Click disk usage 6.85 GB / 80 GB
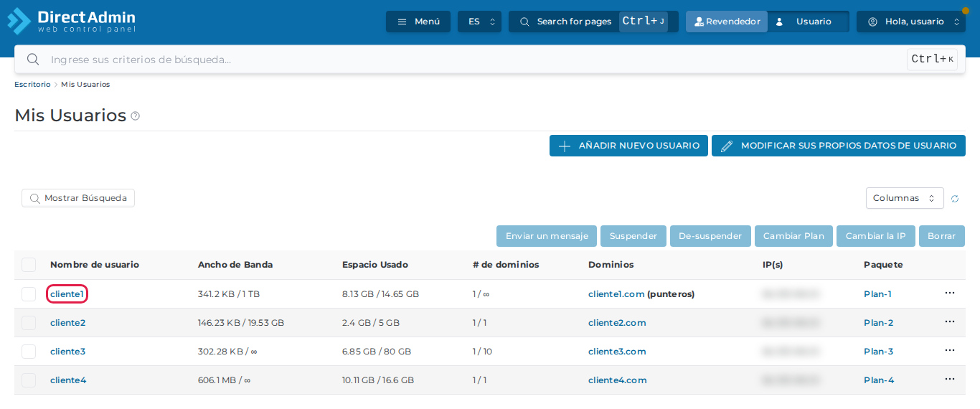The width and height of the screenshot is (980, 409). click(x=377, y=352)
